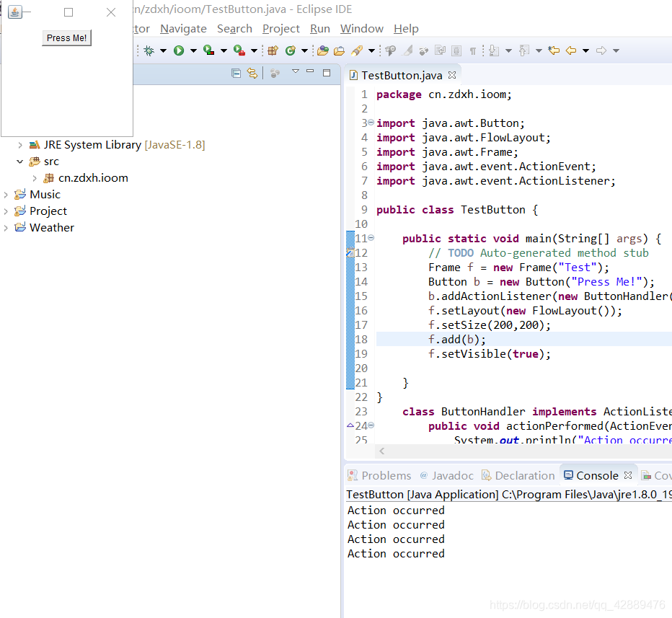This screenshot has width=672, height=618.
Task: Fold actionPerformed method at line 24
Action: tap(371, 425)
